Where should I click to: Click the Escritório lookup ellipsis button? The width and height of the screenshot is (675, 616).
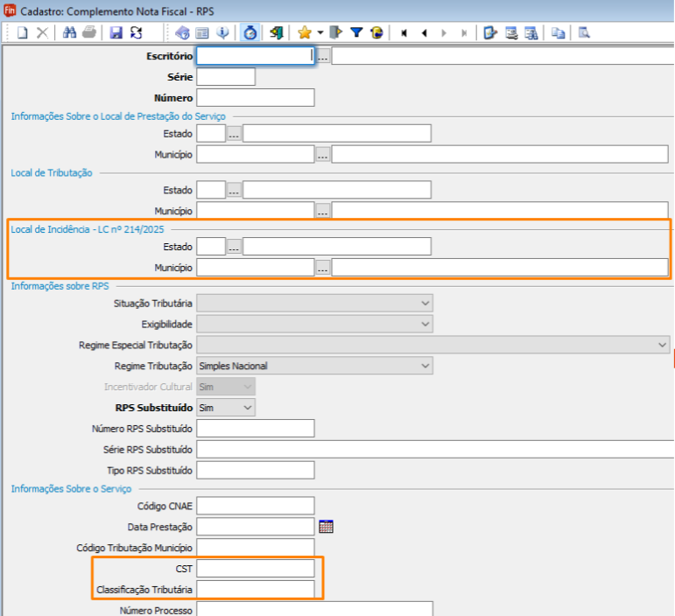tap(323, 56)
